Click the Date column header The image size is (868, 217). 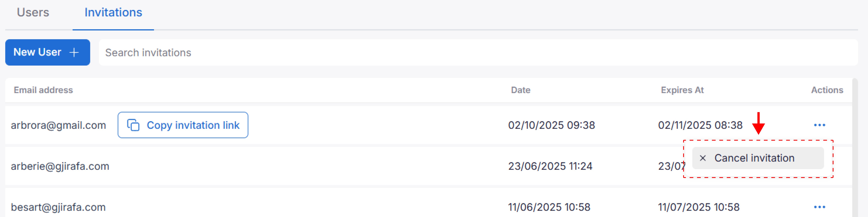point(520,90)
